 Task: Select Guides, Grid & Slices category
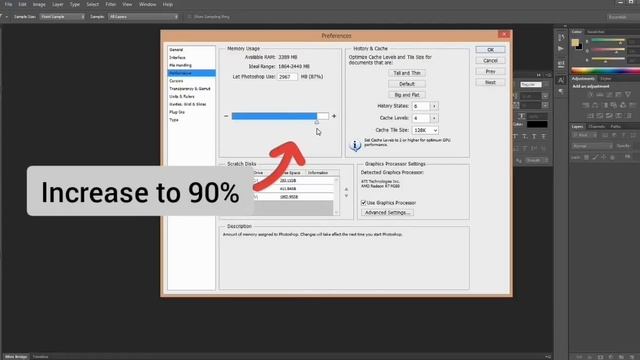[x=188, y=104]
